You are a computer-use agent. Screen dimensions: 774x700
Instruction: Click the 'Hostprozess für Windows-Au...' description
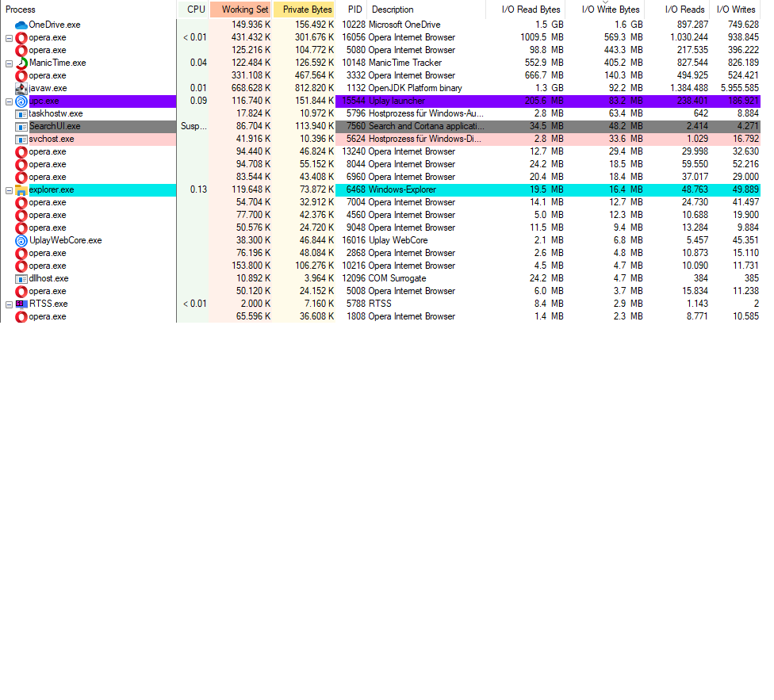pyautogui.click(x=426, y=114)
